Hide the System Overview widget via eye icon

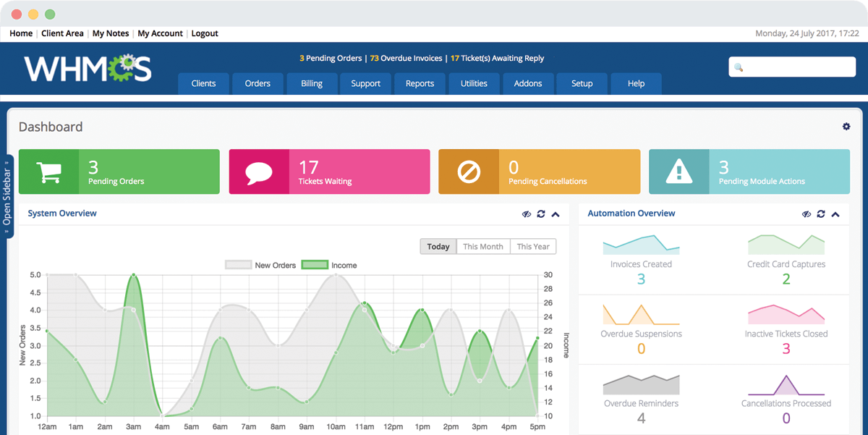pos(527,214)
